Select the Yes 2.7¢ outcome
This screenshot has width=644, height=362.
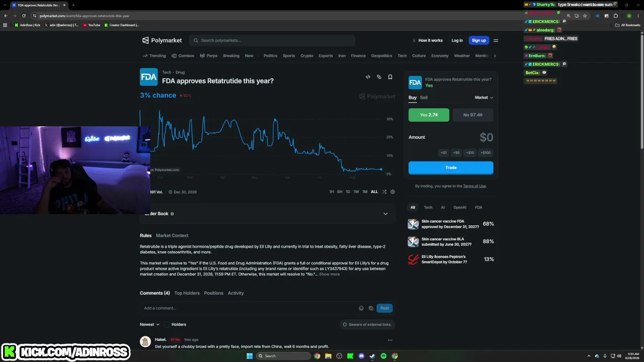[429, 115]
